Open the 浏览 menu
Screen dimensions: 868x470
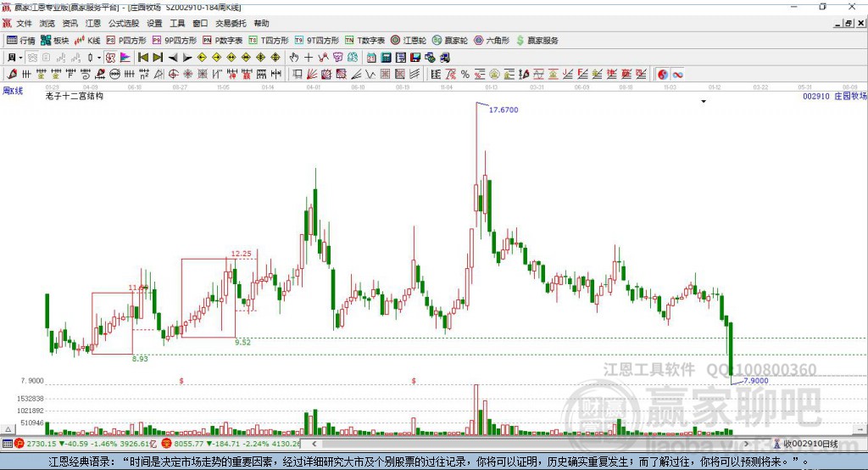47,23
